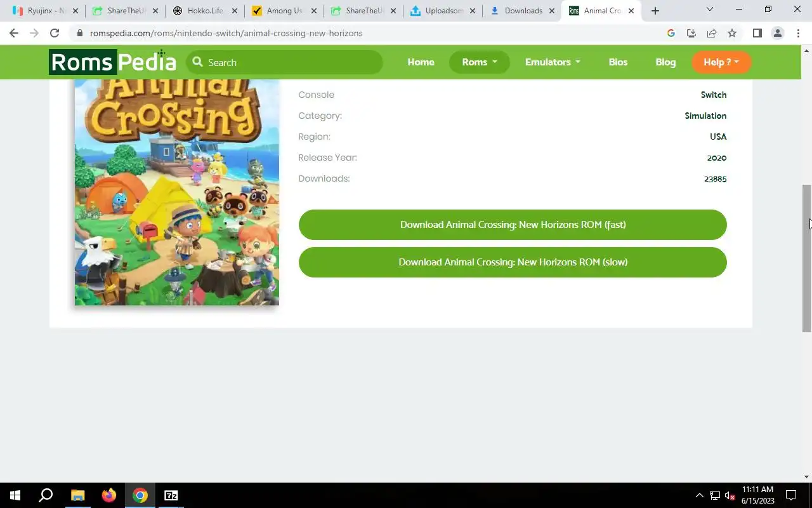
Task: Open the orange Help dropdown
Action: click(721, 62)
